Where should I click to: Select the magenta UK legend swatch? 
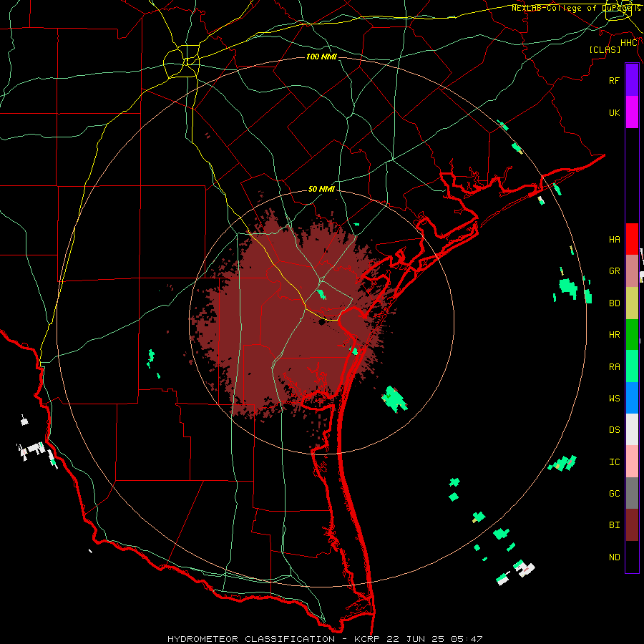[632, 112]
